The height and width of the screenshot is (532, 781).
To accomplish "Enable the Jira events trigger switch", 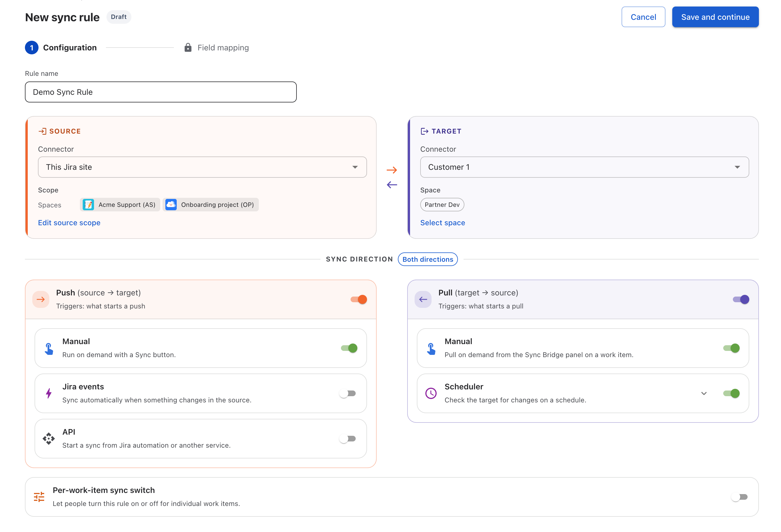I will tap(347, 393).
